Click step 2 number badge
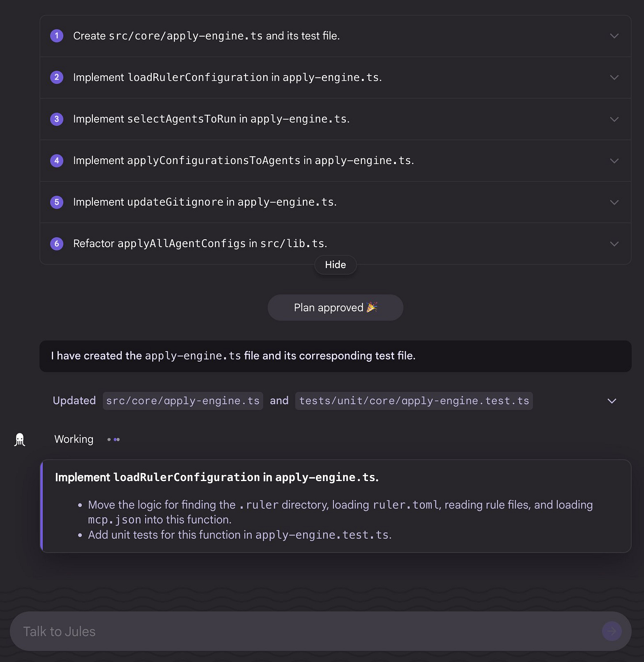This screenshot has width=644, height=662. coord(57,77)
